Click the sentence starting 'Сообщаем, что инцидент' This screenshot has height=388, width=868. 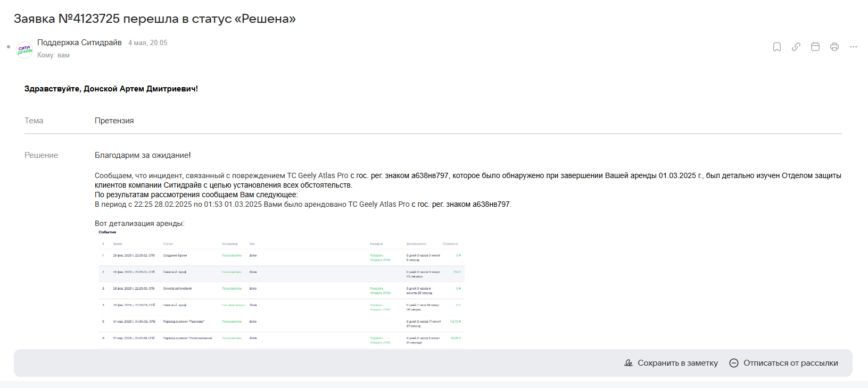tap(468, 180)
